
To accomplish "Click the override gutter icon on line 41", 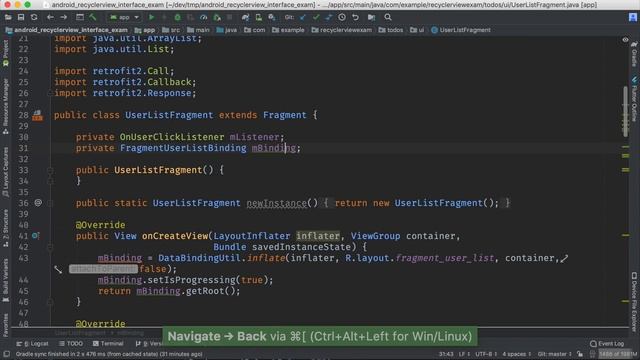I will point(36,236).
